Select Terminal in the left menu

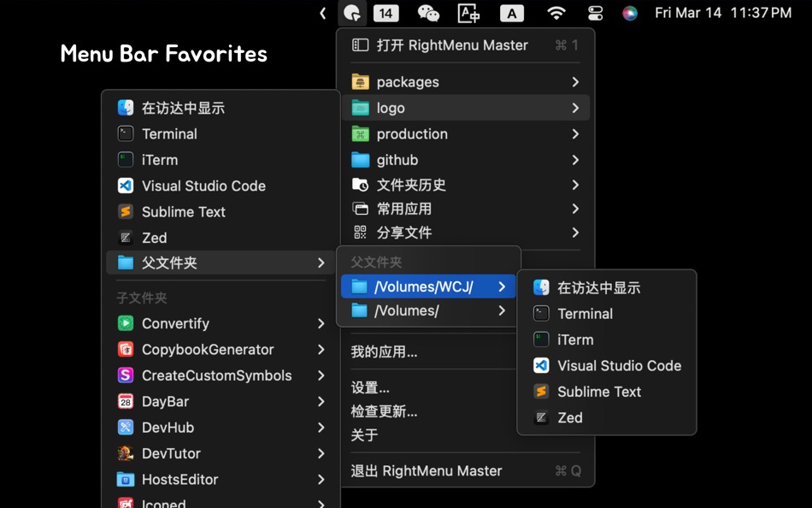[221, 133]
